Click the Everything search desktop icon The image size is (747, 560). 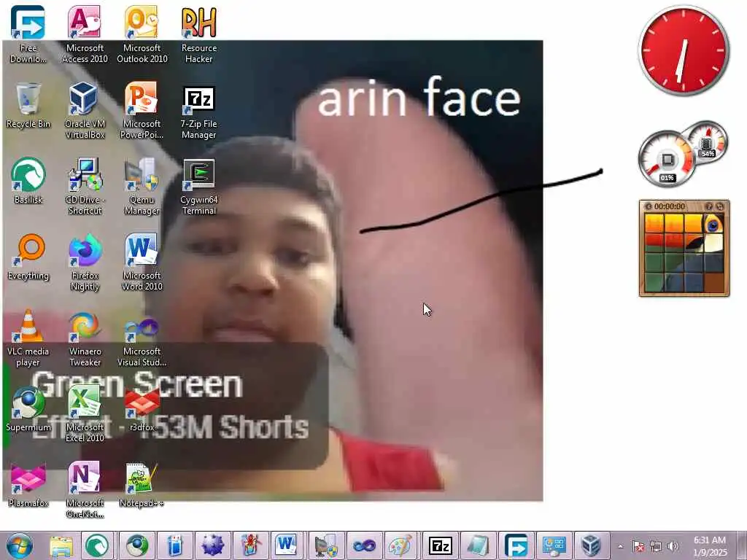point(28,257)
